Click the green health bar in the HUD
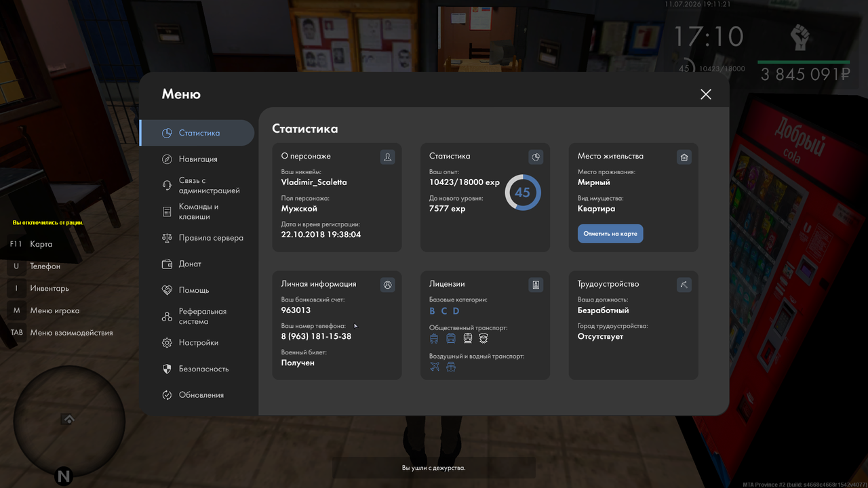868x488 pixels. click(804, 62)
